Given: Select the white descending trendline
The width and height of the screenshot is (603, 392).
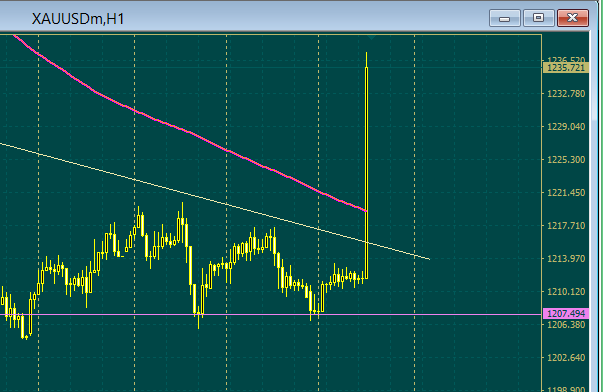Looking at the screenshot, I should (215, 202).
